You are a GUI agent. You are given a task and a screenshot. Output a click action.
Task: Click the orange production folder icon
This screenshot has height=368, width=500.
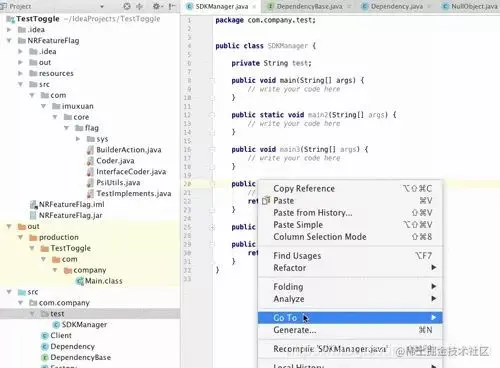click(x=33, y=238)
